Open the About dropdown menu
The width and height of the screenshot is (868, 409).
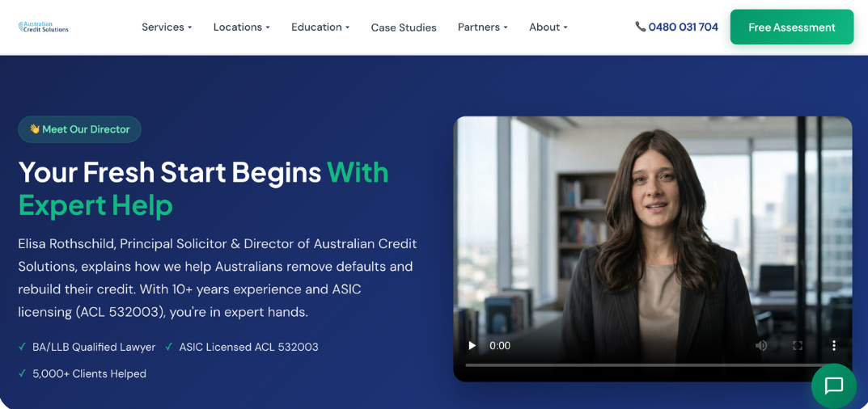(548, 27)
